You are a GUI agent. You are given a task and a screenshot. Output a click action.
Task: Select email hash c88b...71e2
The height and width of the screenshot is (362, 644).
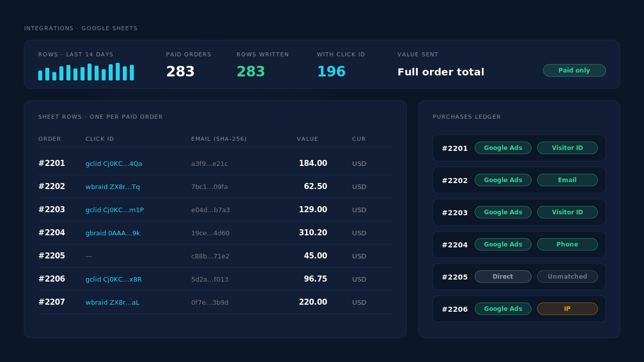pos(210,256)
